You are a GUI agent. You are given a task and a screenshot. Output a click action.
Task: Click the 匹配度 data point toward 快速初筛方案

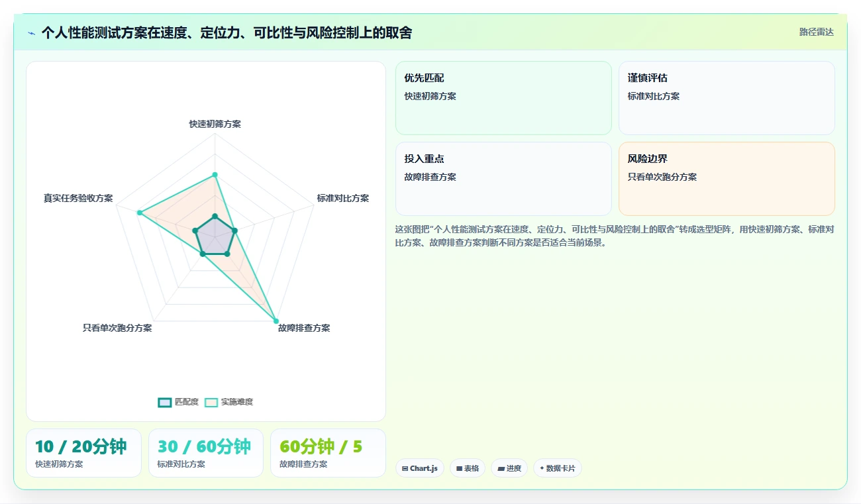[x=215, y=217]
